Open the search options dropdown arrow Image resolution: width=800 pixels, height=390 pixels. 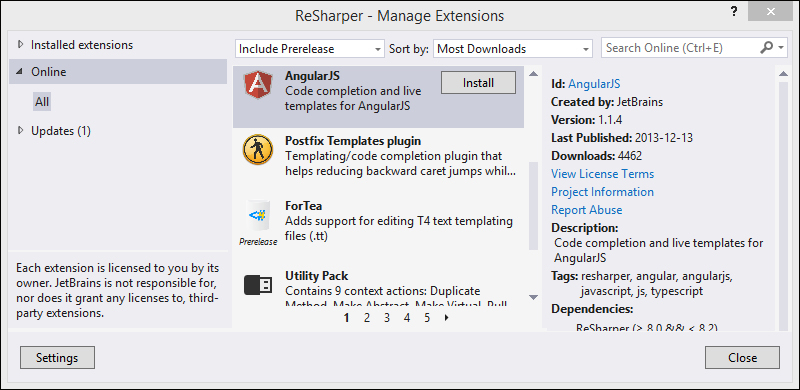tap(781, 48)
